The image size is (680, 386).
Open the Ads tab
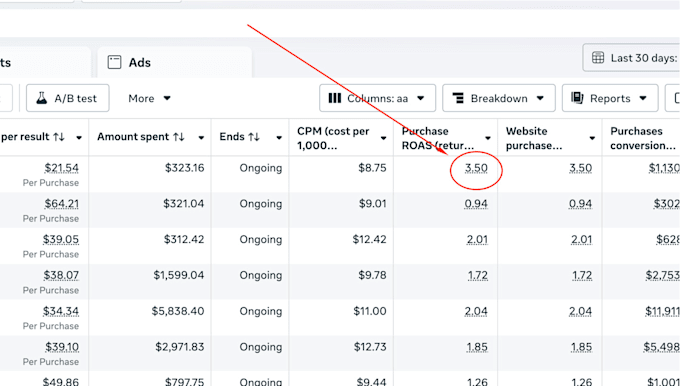[174, 62]
